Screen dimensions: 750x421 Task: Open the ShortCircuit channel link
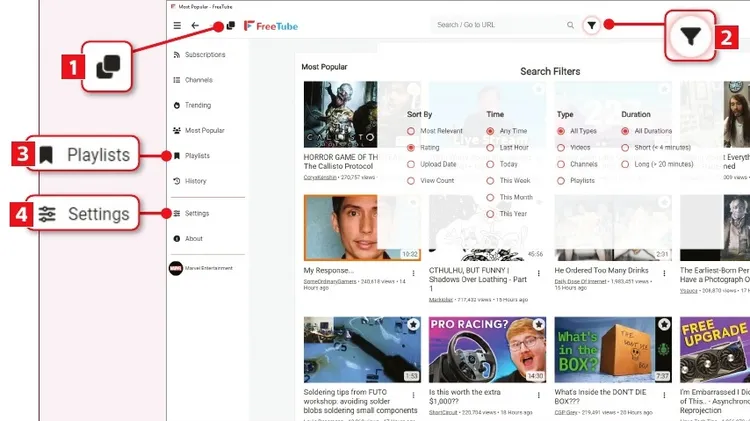coord(443,412)
